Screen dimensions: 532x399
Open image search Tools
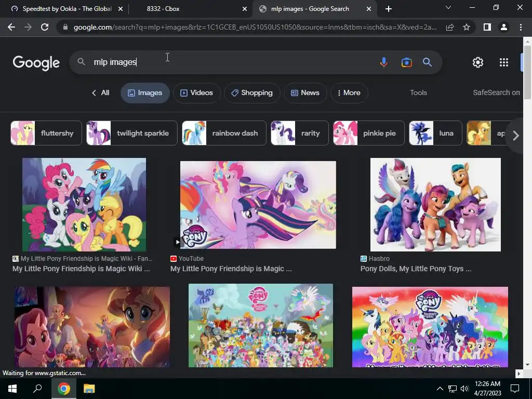point(418,92)
